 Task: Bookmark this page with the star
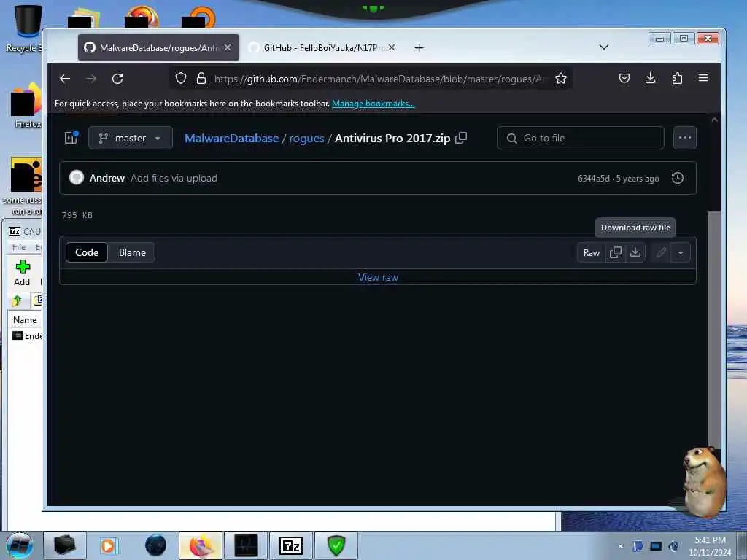(561, 79)
